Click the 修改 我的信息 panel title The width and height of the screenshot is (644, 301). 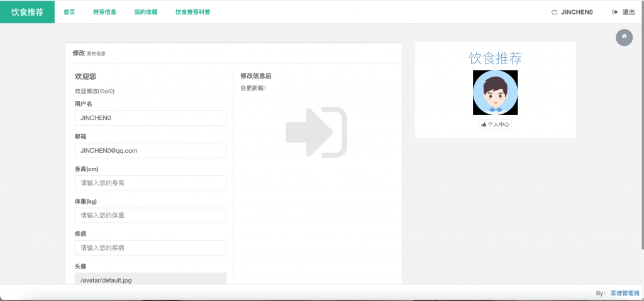point(89,53)
